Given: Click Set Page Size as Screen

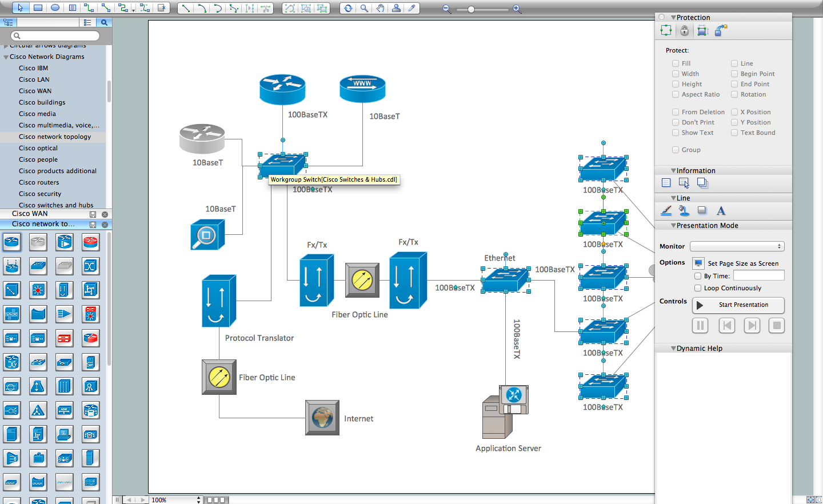Looking at the screenshot, I should 698,263.
